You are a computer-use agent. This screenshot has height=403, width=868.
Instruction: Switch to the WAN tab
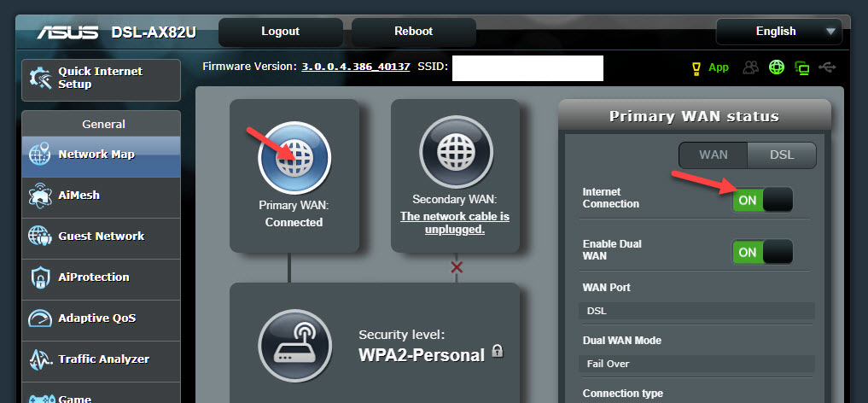pos(713,155)
